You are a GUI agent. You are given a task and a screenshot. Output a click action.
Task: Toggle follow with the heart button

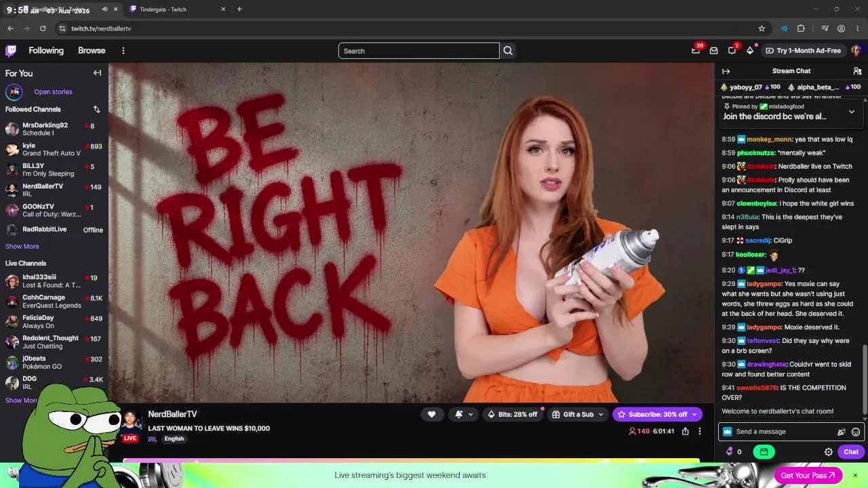tap(431, 414)
